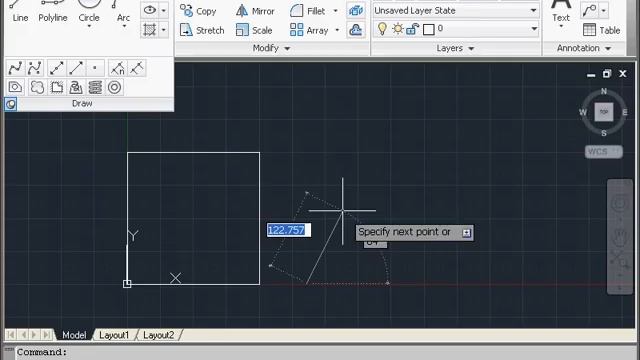
Task: Open the Fillet flyout arrow
Action: (336, 11)
